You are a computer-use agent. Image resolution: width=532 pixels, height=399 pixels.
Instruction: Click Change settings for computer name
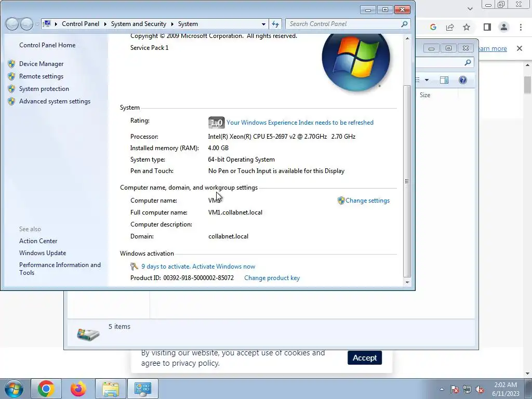pos(367,201)
